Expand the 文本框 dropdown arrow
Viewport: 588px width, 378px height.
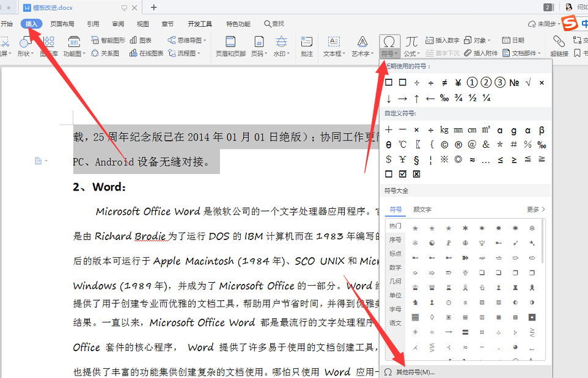[344, 54]
